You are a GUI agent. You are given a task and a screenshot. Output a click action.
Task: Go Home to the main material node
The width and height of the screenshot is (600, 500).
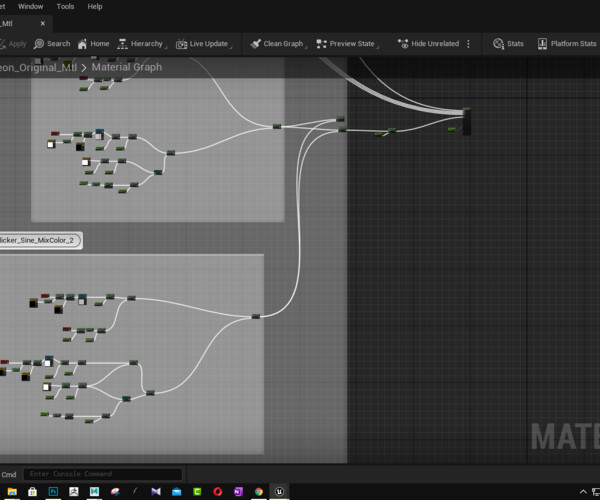click(94, 44)
